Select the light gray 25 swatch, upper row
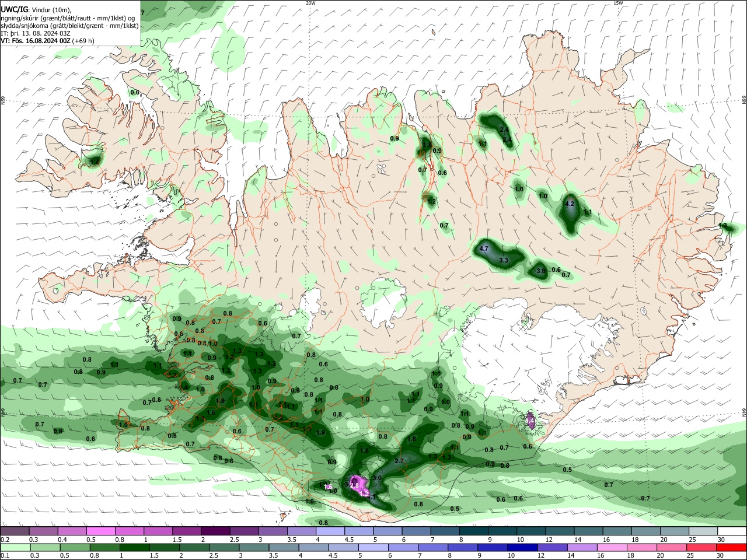This screenshot has width=747, height=560. point(703,531)
